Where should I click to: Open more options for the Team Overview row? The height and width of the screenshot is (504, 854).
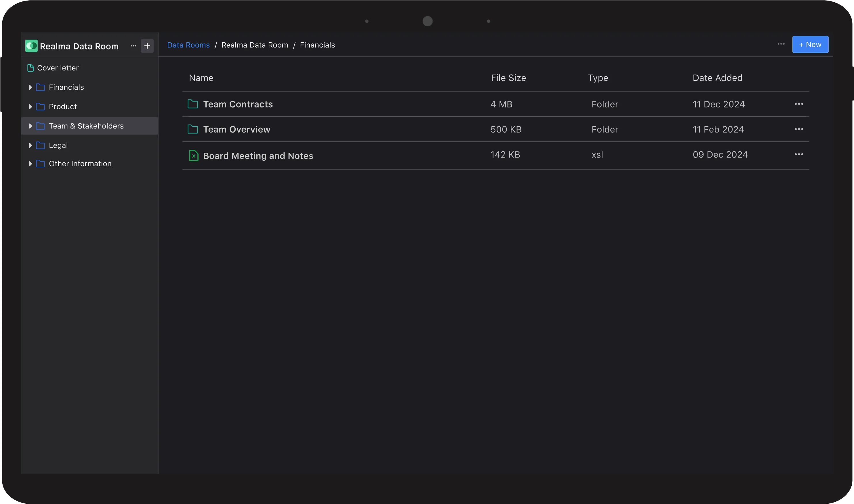coord(798,129)
